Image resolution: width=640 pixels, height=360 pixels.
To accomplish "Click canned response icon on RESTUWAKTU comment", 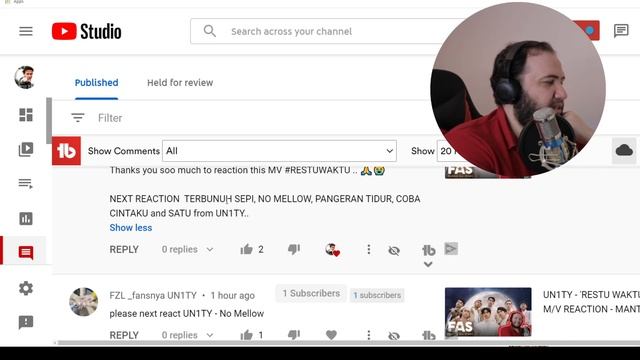I will point(451,249).
